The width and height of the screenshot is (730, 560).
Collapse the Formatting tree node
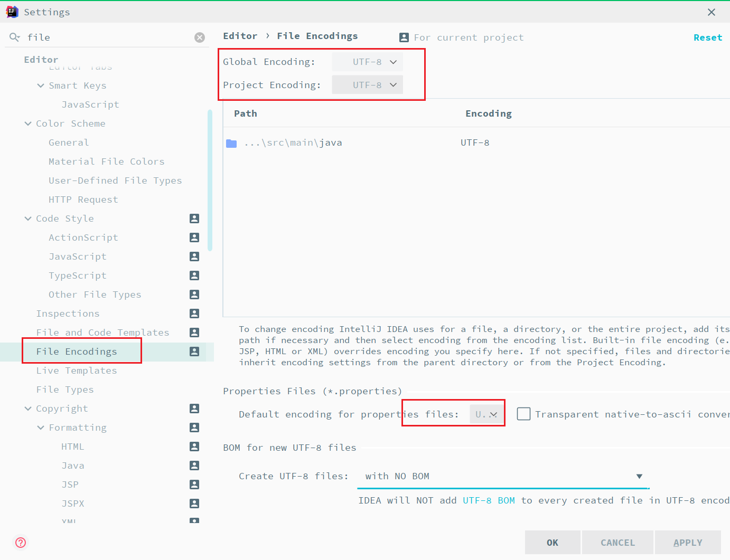point(41,428)
